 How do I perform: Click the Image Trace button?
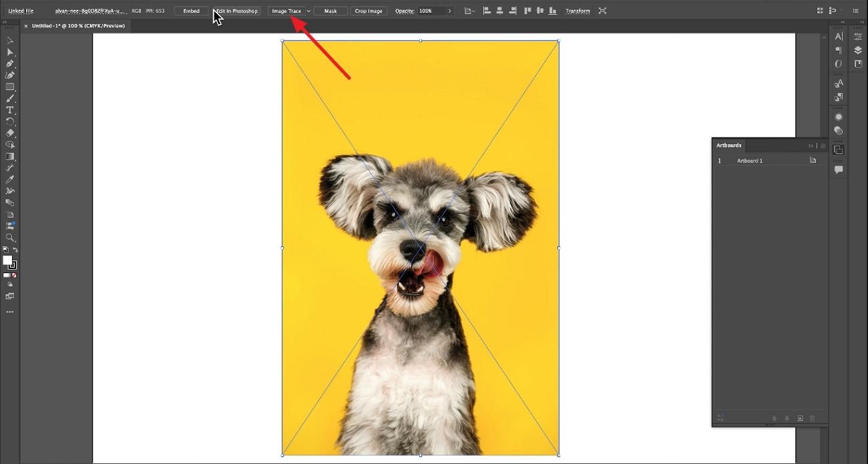(x=286, y=11)
